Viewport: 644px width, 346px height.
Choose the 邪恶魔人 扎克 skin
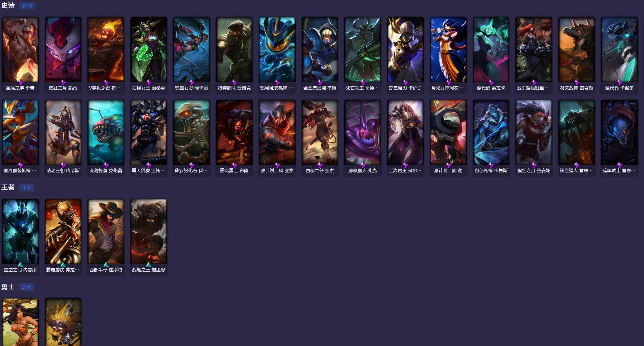point(363,138)
